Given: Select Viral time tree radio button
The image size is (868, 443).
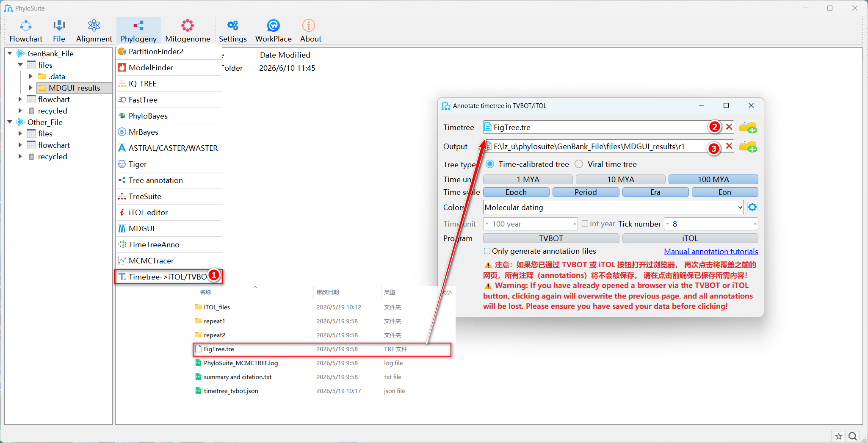Looking at the screenshot, I should tap(579, 164).
